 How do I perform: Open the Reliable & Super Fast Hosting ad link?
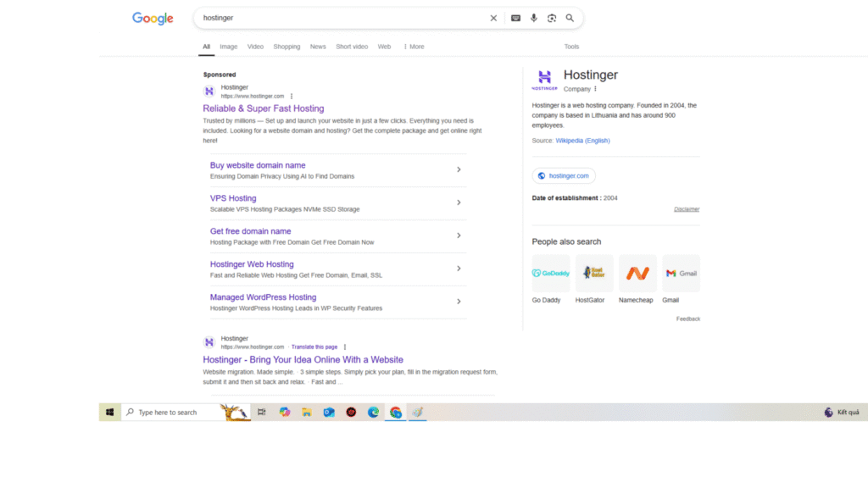click(264, 108)
